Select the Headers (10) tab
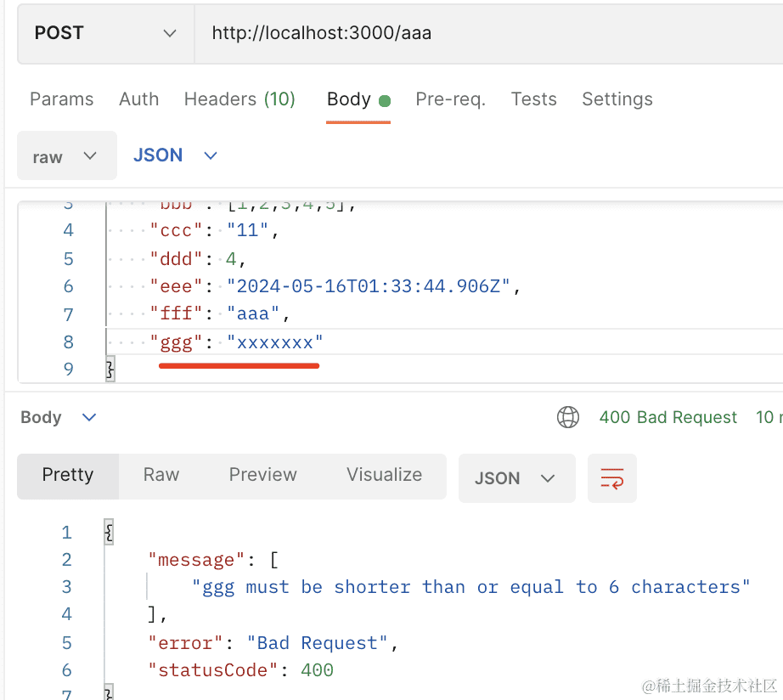The height and width of the screenshot is (700, 783). (239, 99)
